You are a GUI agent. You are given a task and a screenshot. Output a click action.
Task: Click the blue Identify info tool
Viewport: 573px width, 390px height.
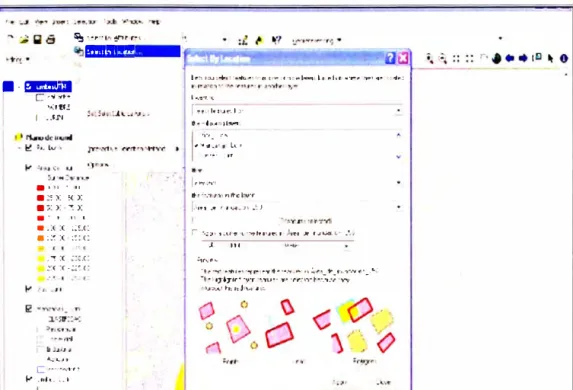tap(564, 58)
